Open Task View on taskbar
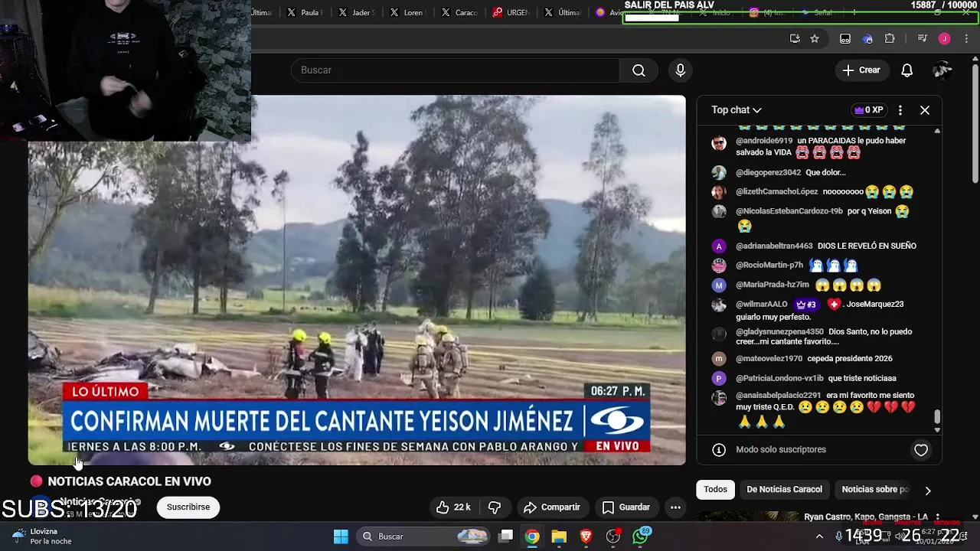980x551 pixels. 506,536
